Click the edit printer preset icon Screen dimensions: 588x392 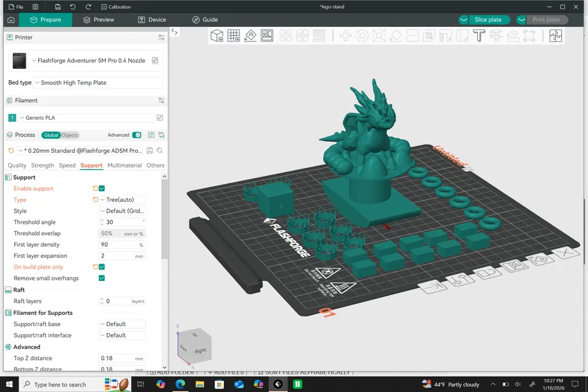coord(155,61)
